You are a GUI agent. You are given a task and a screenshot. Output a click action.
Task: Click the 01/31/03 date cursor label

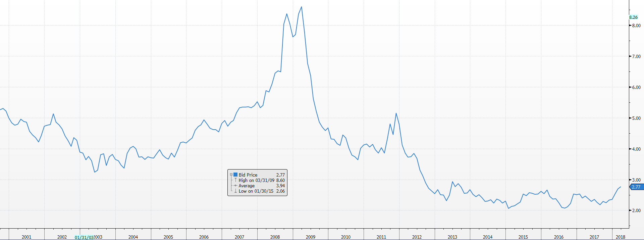[84, 237]
